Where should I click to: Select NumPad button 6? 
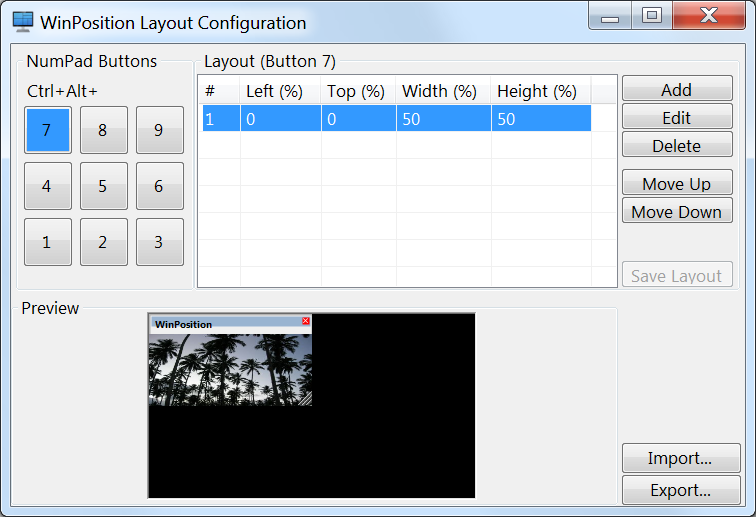(160, 186)
